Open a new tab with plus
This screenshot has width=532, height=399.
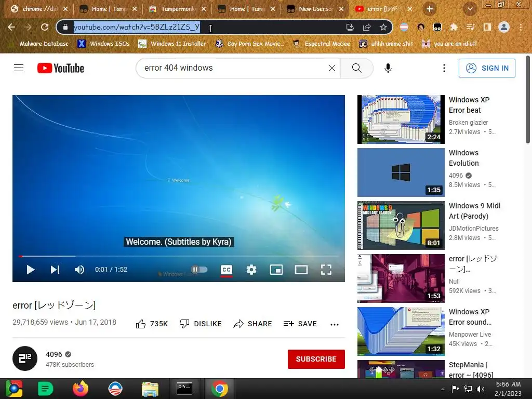pyautogui.click(x=430, y=9)
